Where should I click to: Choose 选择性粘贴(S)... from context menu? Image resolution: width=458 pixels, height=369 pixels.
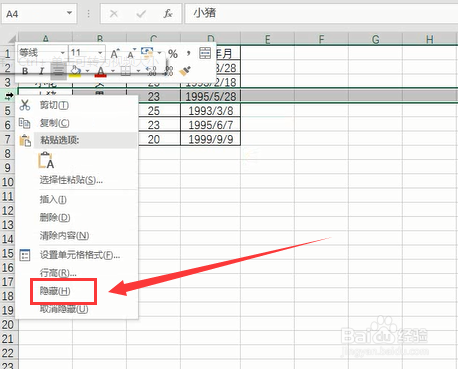pyautogui.click(x=77, y=180)
